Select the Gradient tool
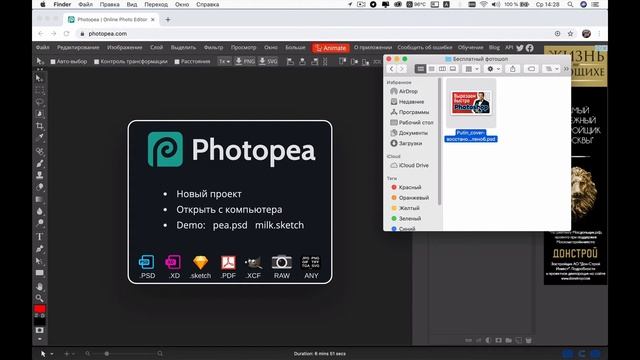 click(x=39, y=199)
